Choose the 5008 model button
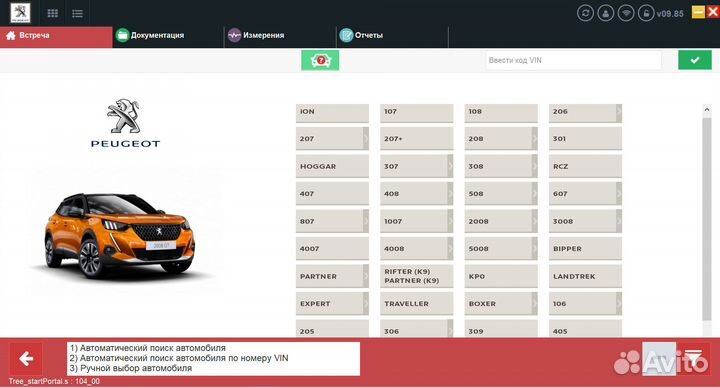The image size is (720, 388). [x=501, y=249]
